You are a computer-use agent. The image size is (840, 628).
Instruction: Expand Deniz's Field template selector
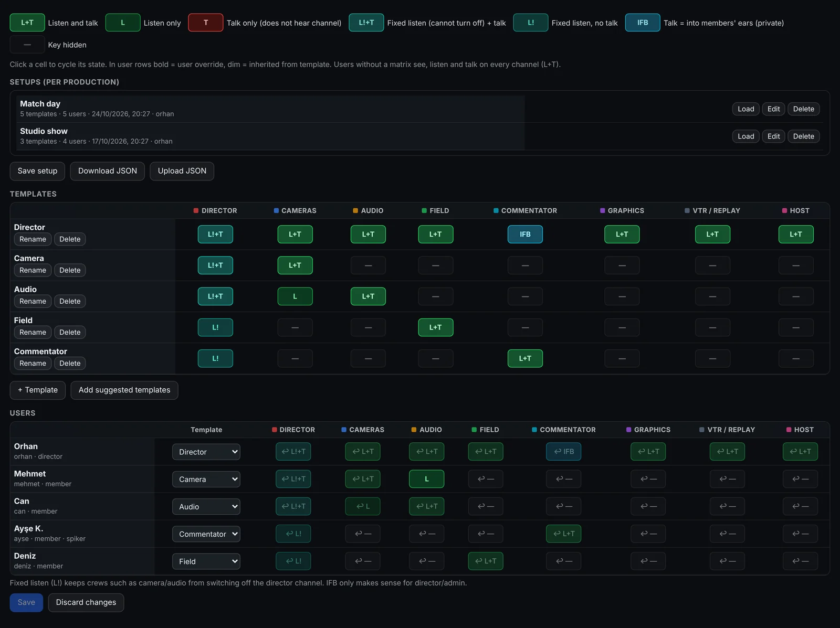click(206, 561)
